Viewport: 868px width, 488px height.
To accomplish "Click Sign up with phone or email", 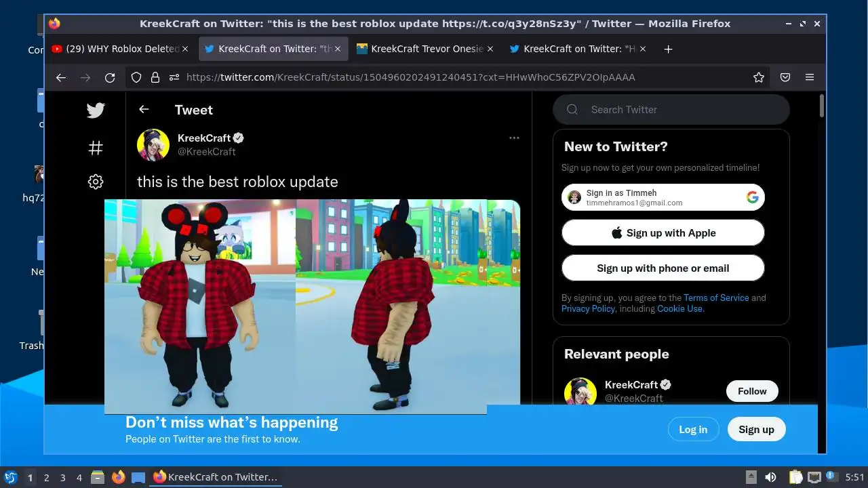I will (663, 268).
